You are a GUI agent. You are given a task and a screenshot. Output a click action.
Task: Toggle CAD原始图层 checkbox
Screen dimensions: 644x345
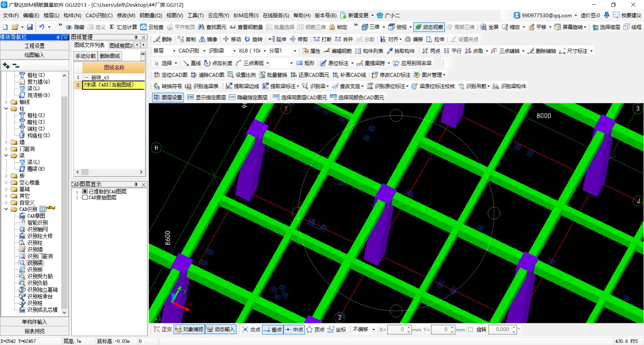pyautogui.click(x=85, y=197)
